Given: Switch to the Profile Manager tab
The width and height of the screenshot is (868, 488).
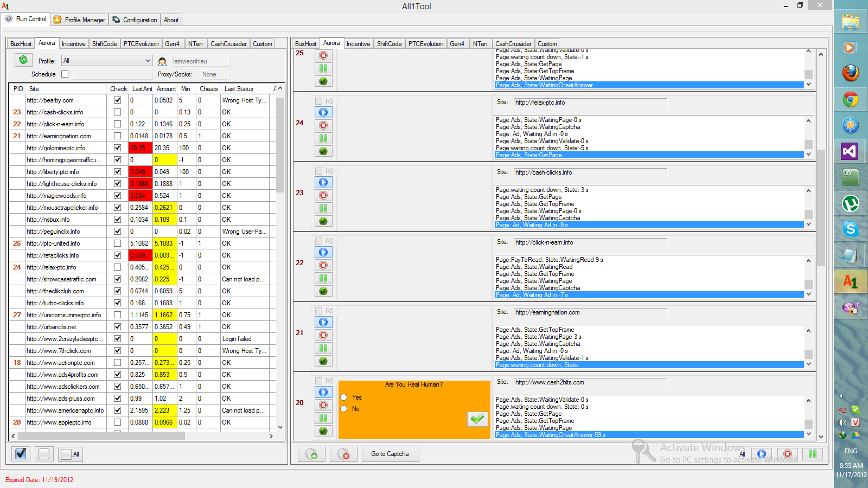Looking at the screenshot, I should (x=80, y=20).
